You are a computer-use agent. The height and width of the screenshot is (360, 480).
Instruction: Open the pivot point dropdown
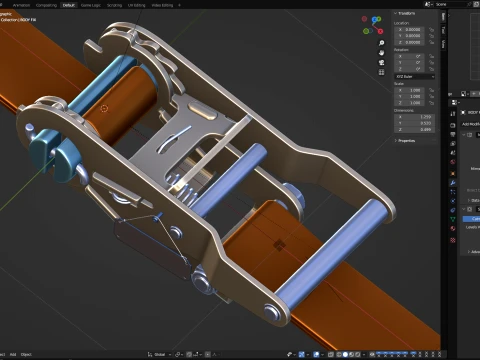(x=179, y=354)
